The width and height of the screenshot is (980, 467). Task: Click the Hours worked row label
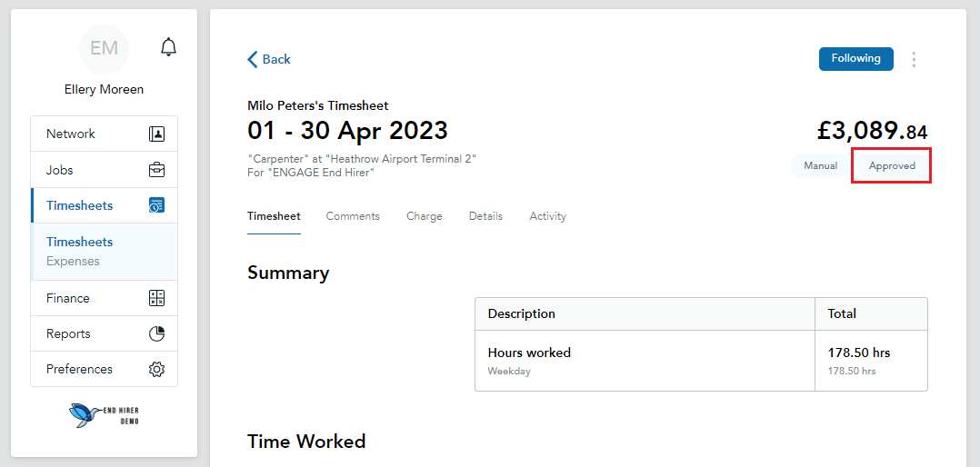point(529,353)
